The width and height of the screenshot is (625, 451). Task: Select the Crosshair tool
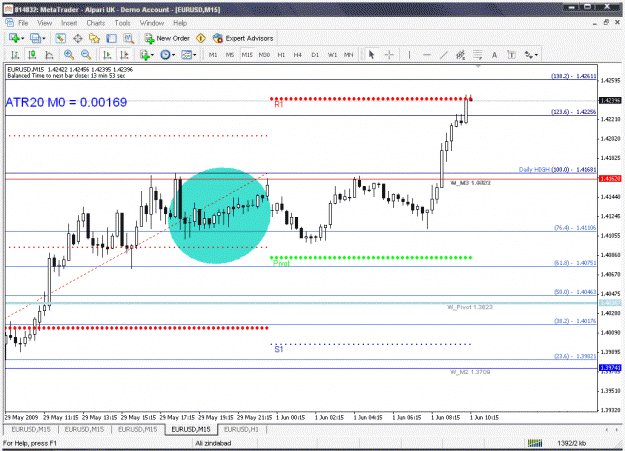point(389,55)
